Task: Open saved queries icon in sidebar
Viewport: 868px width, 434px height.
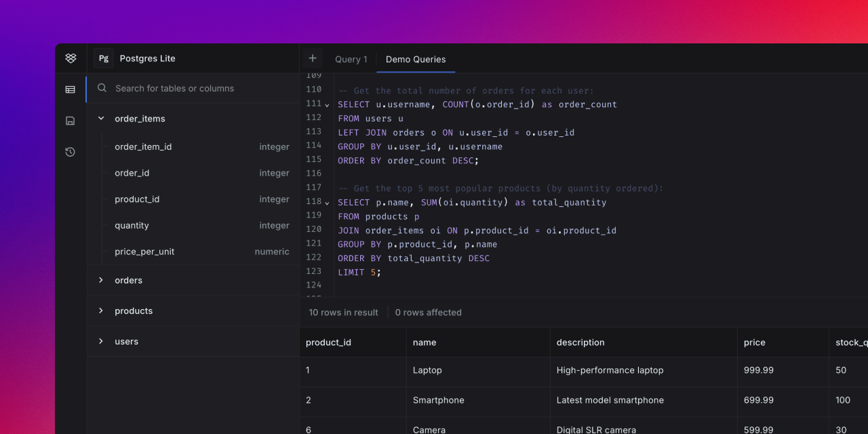Action: pos(71,121)
